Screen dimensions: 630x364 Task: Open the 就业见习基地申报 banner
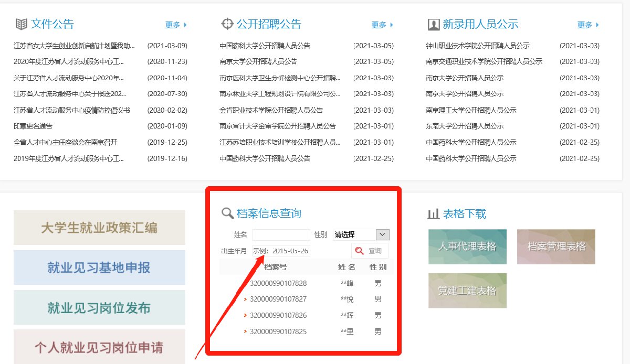point(99,267)
